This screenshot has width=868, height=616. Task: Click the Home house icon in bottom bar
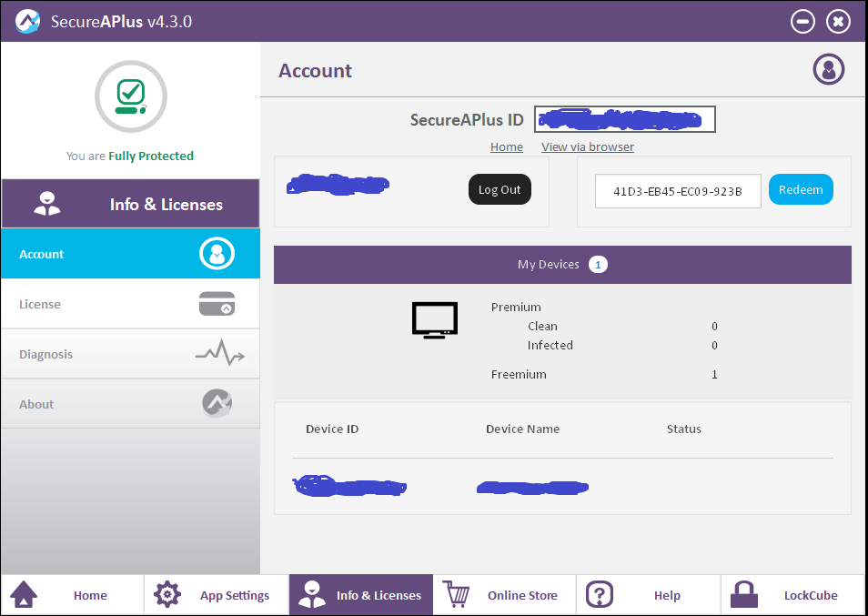click(24, 594)
